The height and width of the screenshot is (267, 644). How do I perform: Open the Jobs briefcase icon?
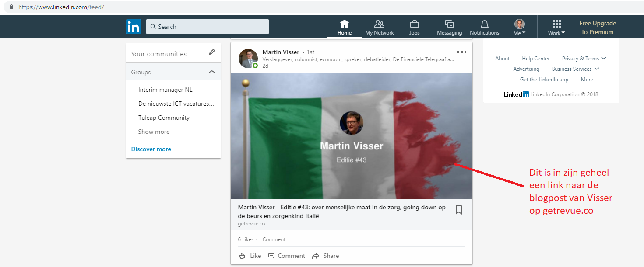point(414,24)
